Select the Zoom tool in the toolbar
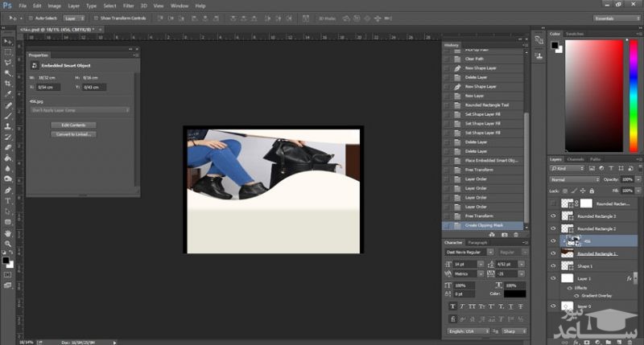The width and height of the screenshot is (644, 345). click(x=8, y=244)
